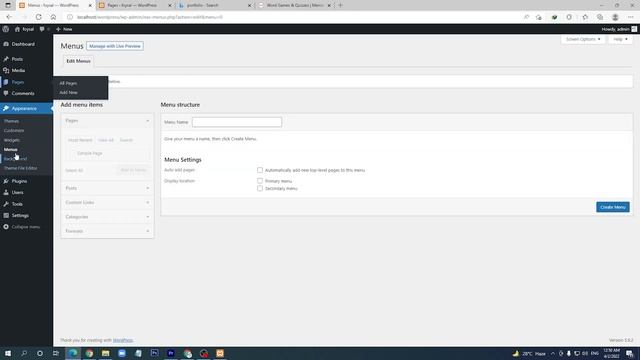
Task: Open Premiere Pro from the taskbar
Action: (x=171, y=353)
